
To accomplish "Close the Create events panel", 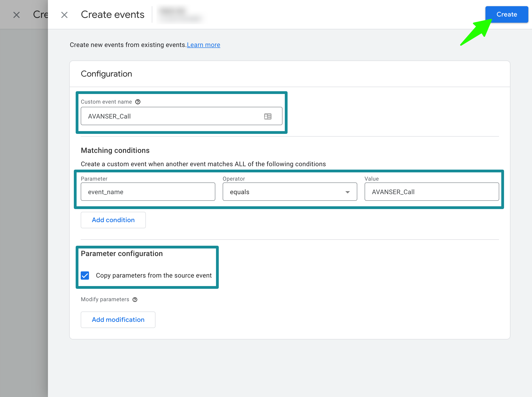I will 64,15.
